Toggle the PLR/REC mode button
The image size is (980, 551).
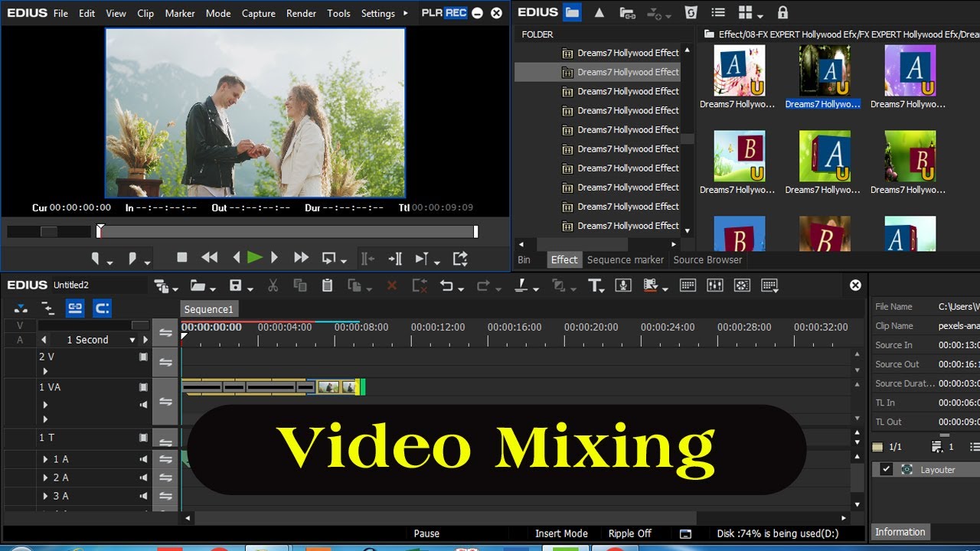444,13
